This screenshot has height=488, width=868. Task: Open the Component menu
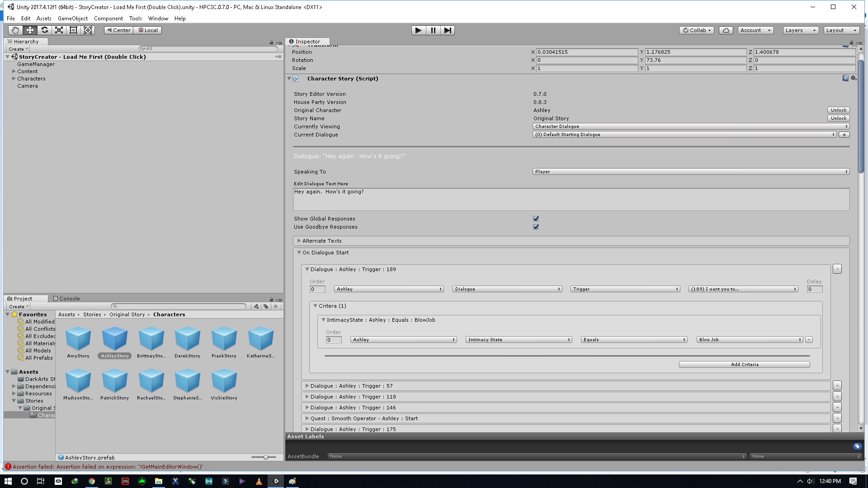click(x=108, y=19)
